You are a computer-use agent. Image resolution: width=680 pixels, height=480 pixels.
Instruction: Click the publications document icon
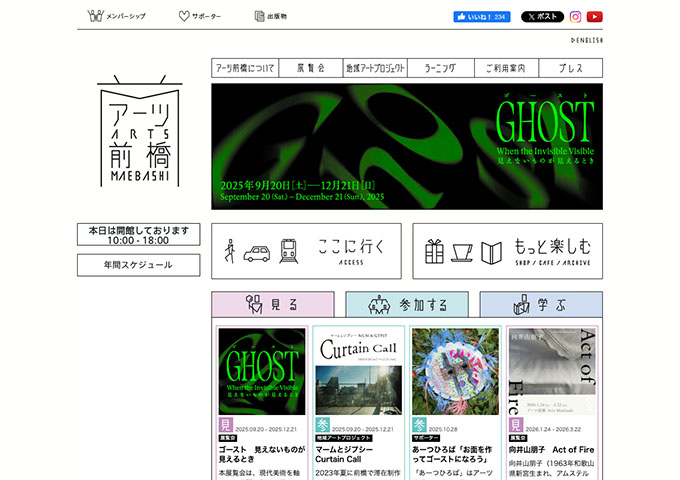(x=260, y=16)
